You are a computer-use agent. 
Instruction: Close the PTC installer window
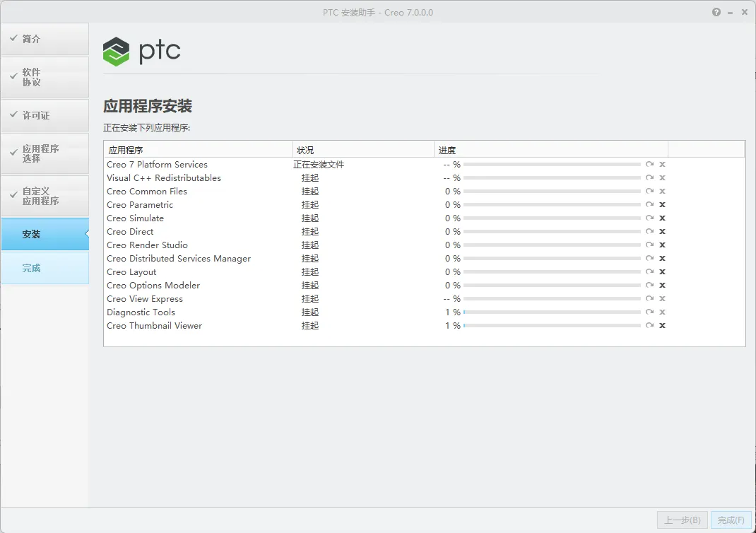[745, 12]
